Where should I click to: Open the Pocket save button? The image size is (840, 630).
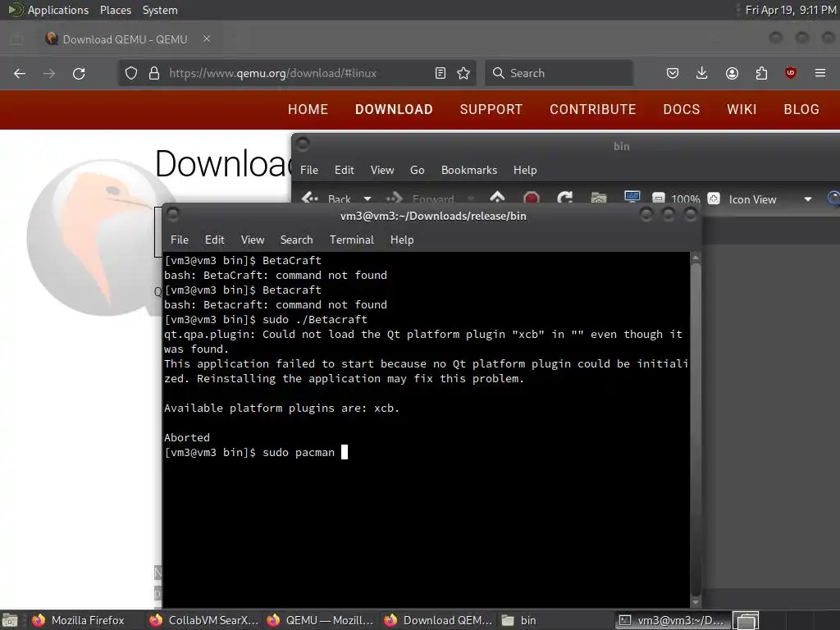point(673,73)
